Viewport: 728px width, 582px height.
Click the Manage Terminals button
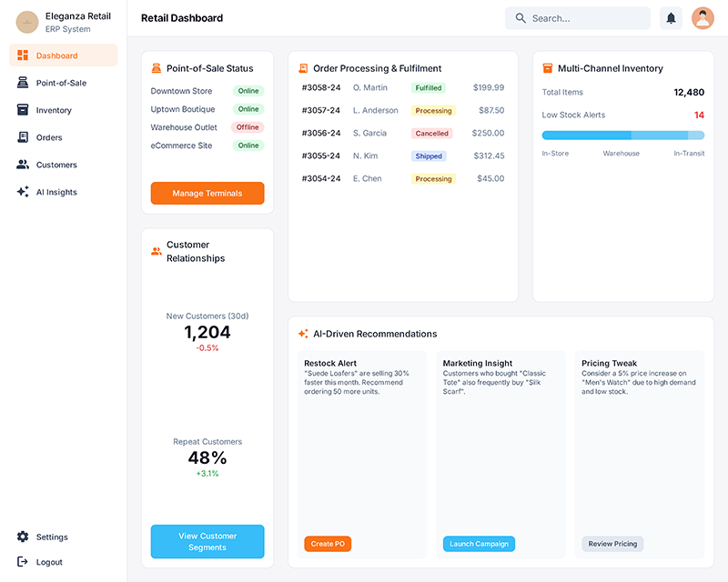point(207,193)
